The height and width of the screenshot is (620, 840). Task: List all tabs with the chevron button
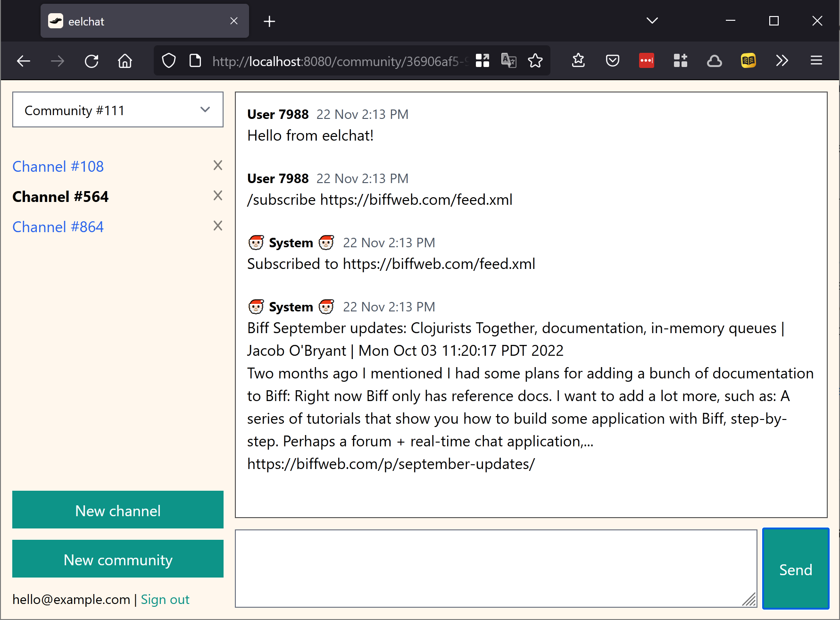[652, 21]
